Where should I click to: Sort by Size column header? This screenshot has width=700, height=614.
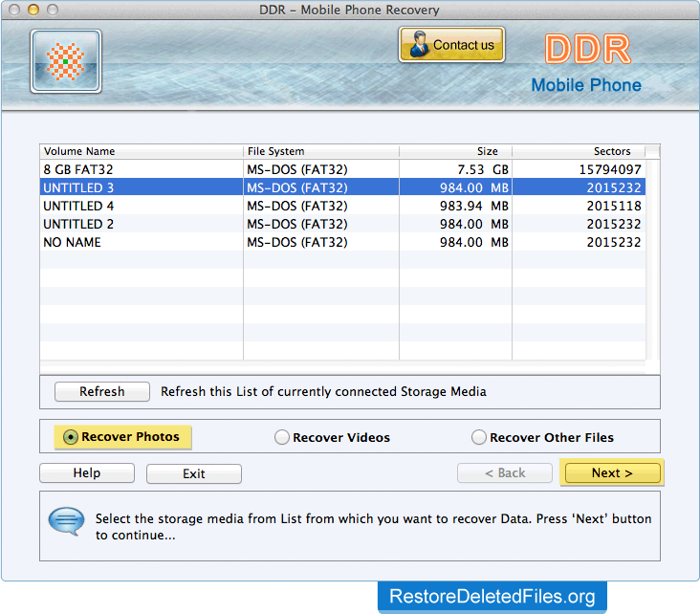pos(455,151)
